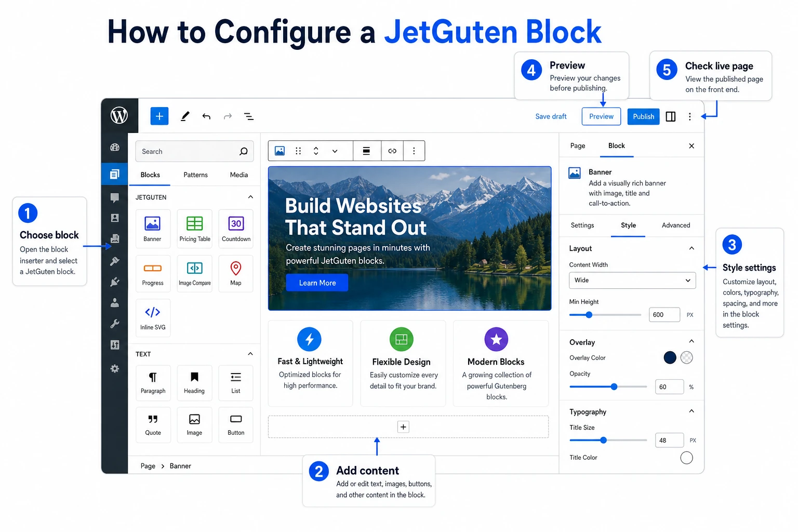Insert the Image Compare block

point(195,274)
